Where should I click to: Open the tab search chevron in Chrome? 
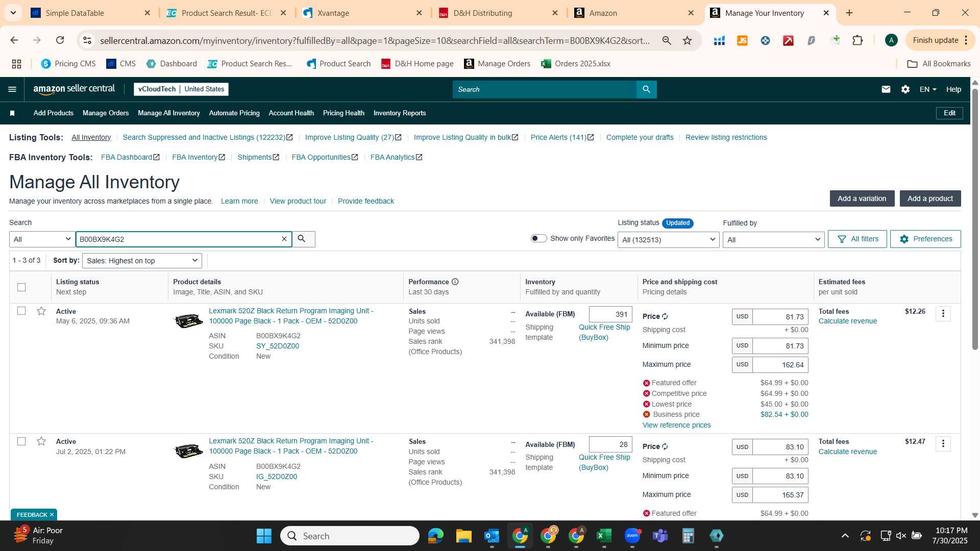[13, 13]
